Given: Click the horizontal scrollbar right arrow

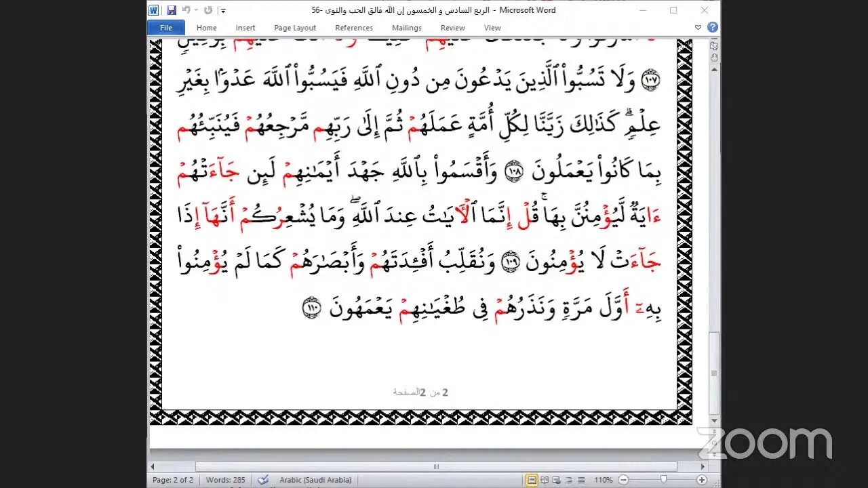Looking at the screenshot, I should (x=703, y=466).
